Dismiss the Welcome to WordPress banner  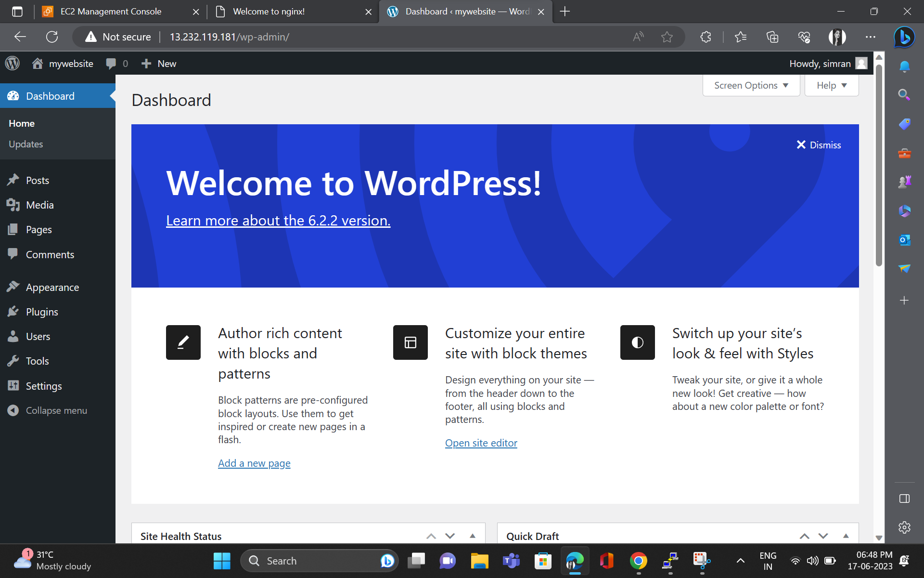(x=818, y=144)
